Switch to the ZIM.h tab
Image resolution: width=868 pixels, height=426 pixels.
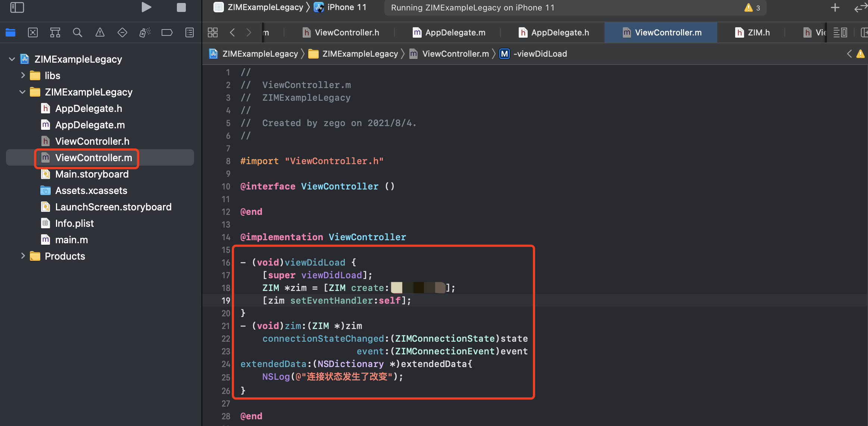click(752, 32)
